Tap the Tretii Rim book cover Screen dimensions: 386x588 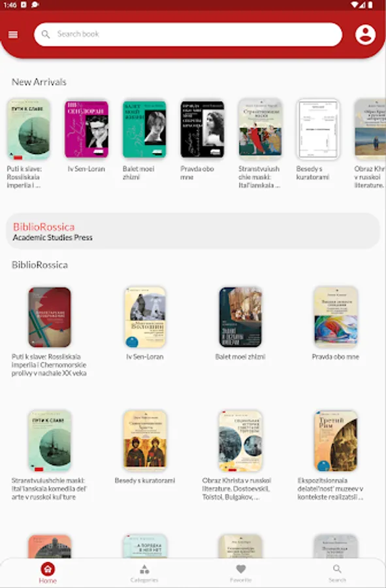pos(336,440)
